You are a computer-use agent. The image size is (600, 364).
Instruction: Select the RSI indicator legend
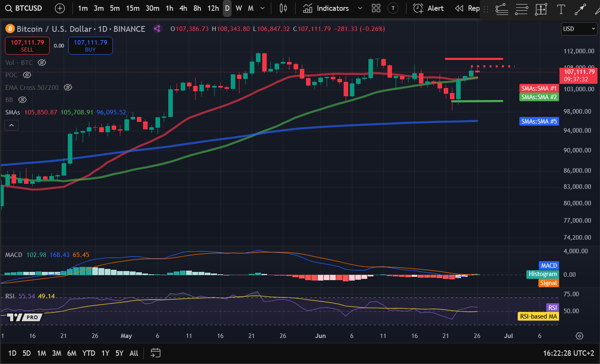point(10,296)
